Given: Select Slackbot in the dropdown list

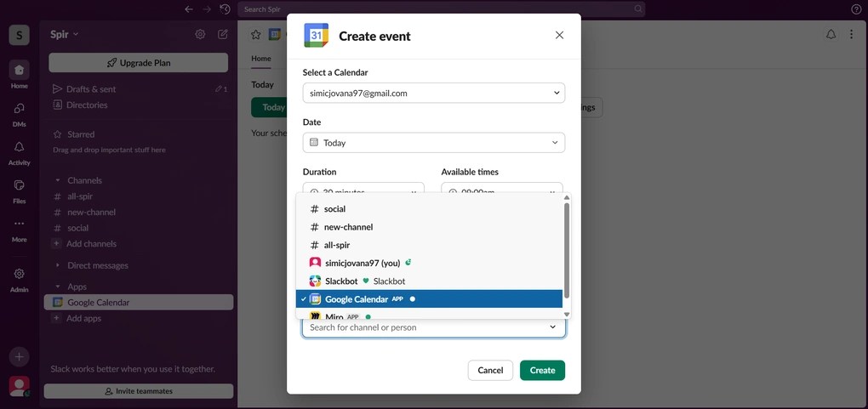Looking at the screenshot, I should coord(429,281).
